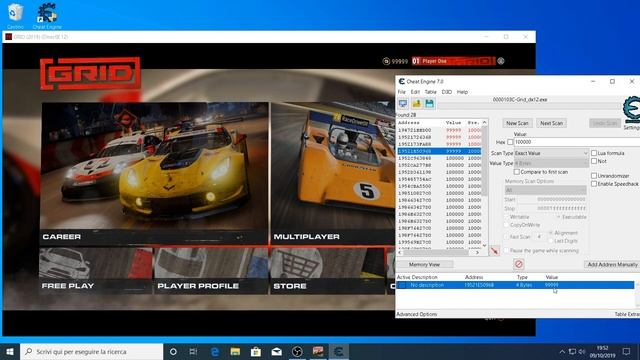
Task: Click the Address column header in results
Action: (409, 122)
